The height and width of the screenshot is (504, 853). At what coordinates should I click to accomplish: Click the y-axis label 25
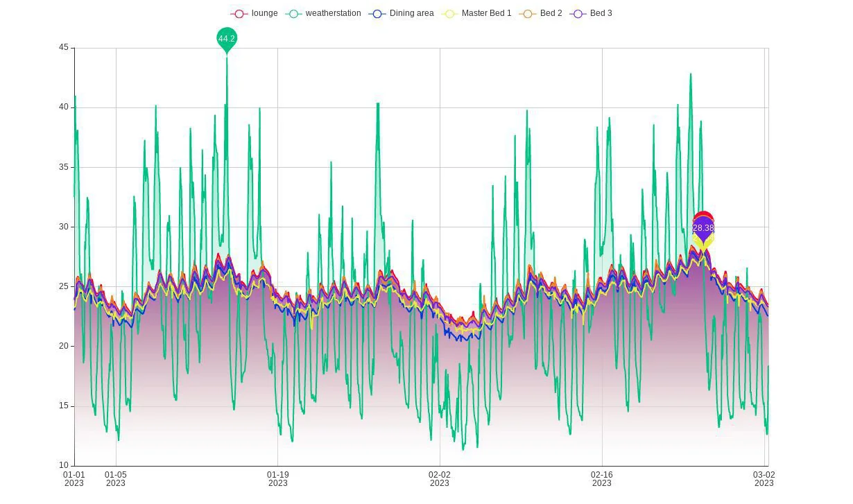[x=64, y=286]
